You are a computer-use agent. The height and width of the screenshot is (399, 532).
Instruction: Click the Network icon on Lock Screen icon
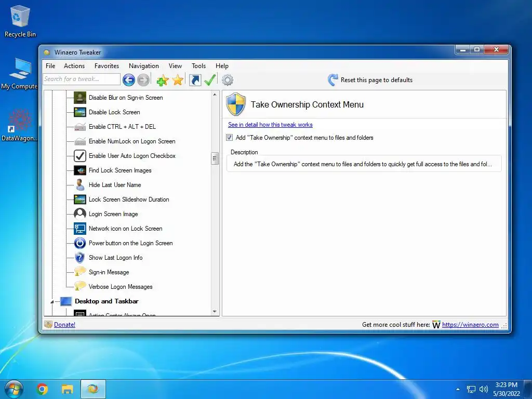point(80,229)
